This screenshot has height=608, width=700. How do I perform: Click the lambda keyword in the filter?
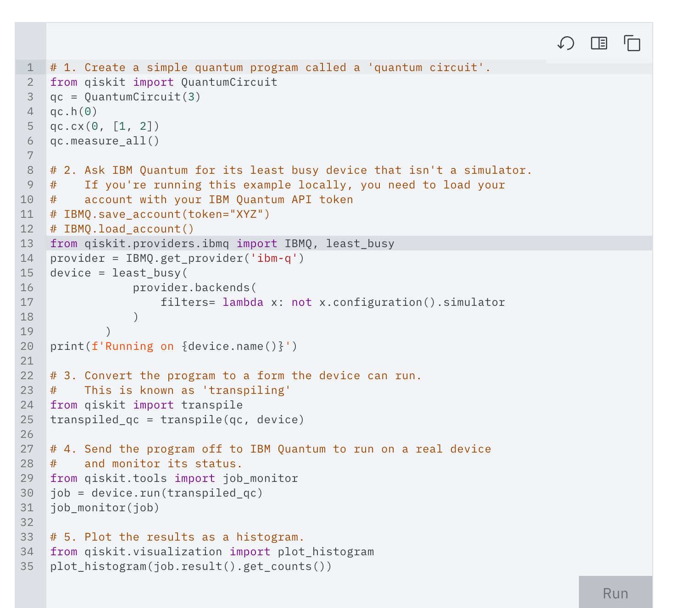pyautogui.click(x=243, y=302)
